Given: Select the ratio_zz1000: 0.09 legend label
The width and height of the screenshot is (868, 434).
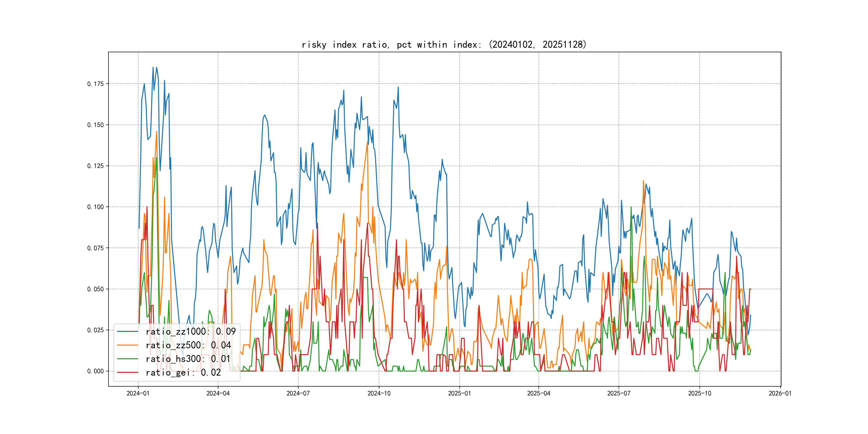Looking at the screenshot, I should [190, 332].
